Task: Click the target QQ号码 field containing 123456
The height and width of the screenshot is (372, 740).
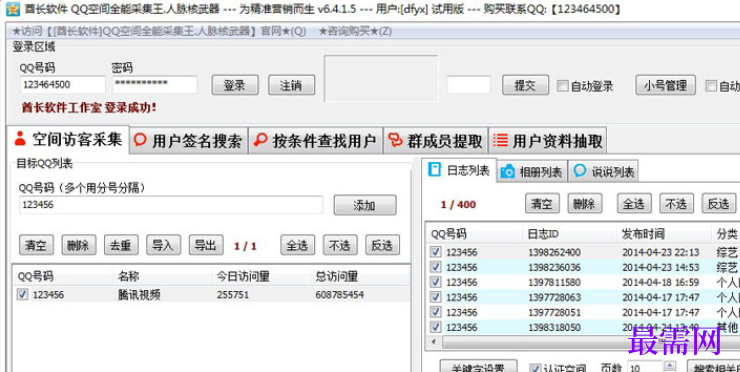Action: tap(171, 205)
